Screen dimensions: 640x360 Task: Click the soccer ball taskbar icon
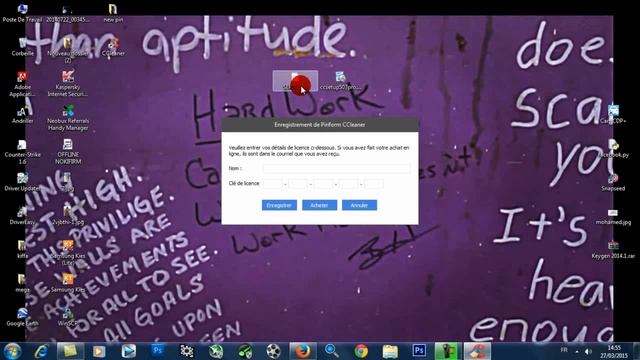pyautogui.click(x=273, y=351)
